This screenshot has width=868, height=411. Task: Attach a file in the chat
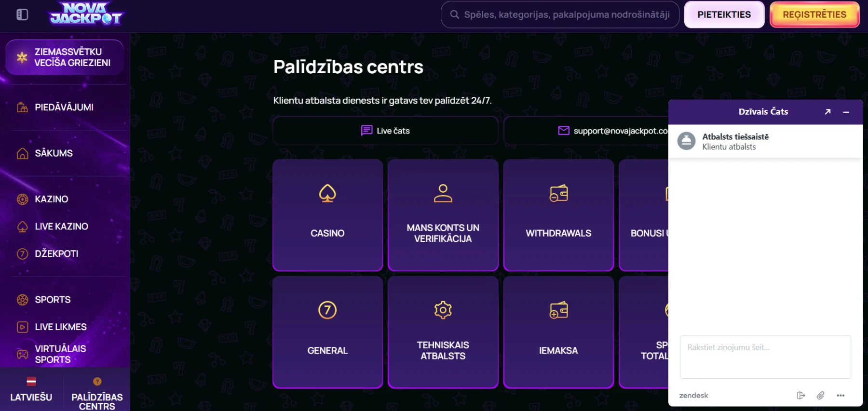pos(821,395)
